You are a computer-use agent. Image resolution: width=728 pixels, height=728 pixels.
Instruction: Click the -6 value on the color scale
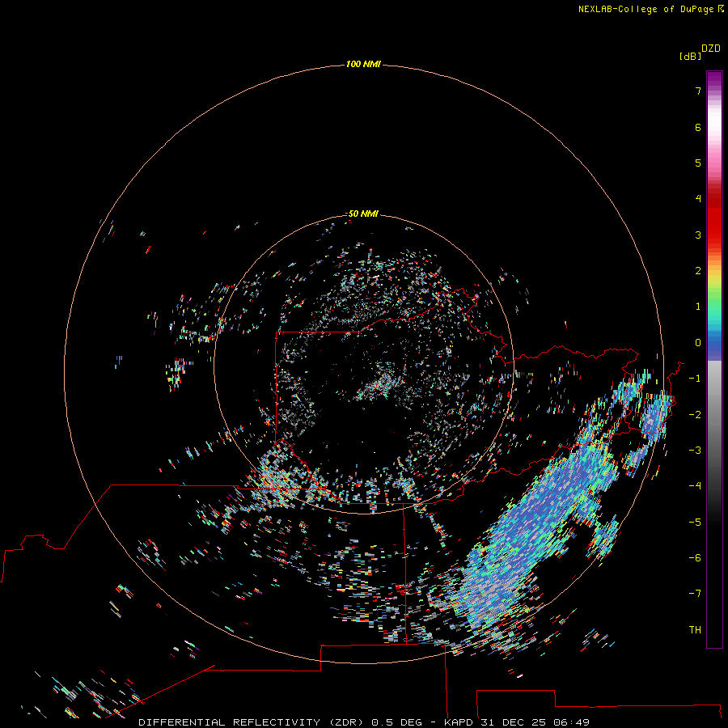[x=695, y=558]
